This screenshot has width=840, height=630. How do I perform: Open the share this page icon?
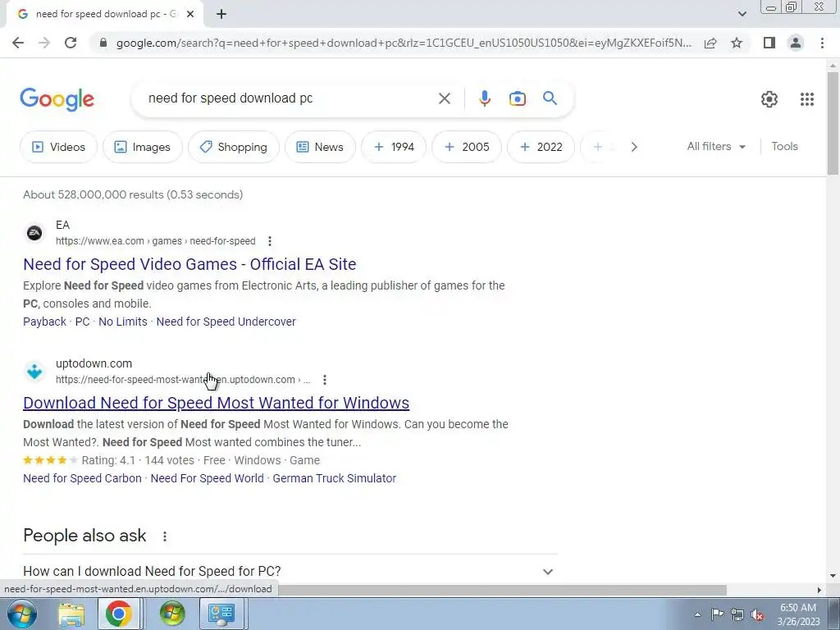pos(710,43)
